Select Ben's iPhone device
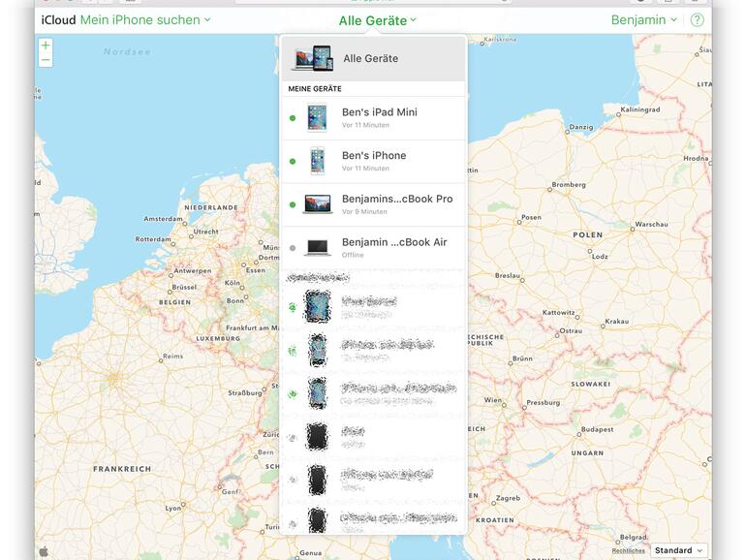The width and height of the screenshot is (746, 560). click(373, 161)
